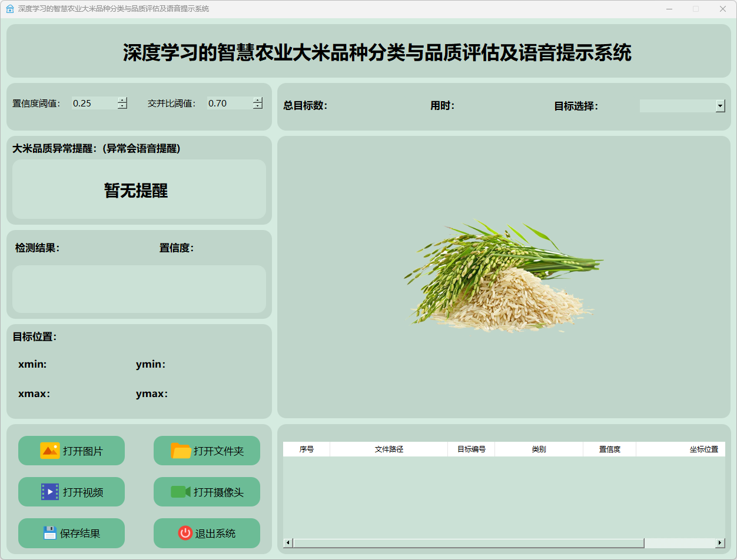Increase the 交并比阈值 value with up arrow
This screenshot has height=560, width=737.
[258, 100]
